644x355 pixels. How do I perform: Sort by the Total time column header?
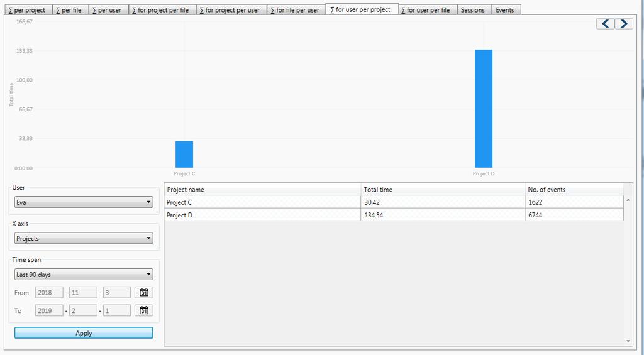443,189
